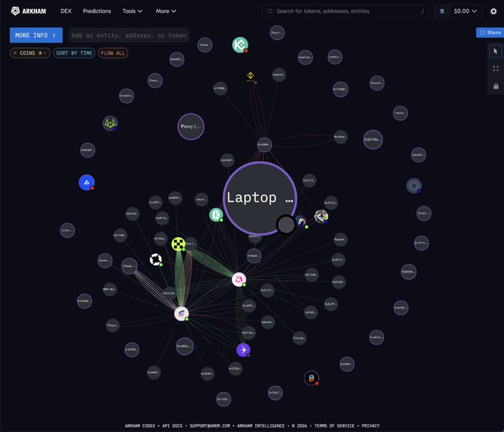The height and width of the screenshot is (432, 504).
Task: Select the green bull-horn logo node
Action: (x=110, y=124)
